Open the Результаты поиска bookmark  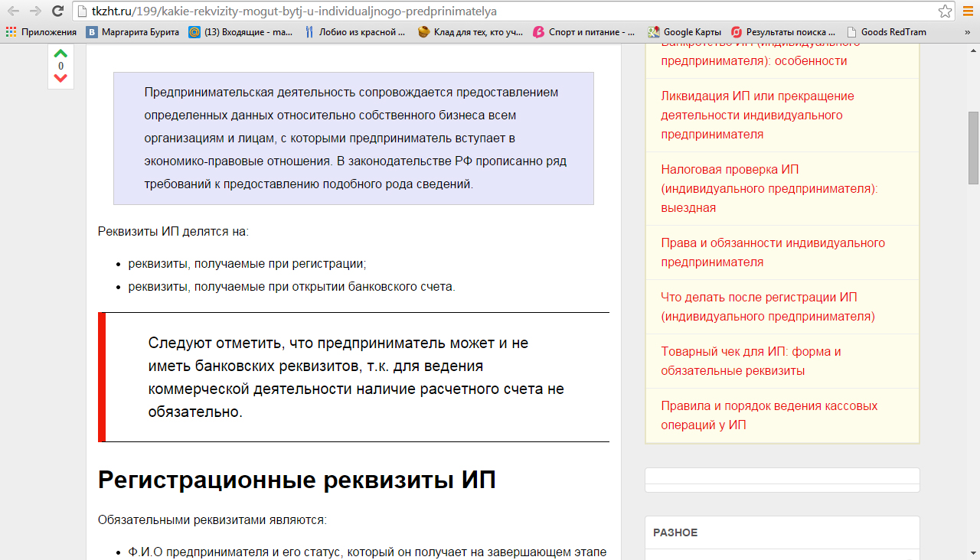point(783,32)
